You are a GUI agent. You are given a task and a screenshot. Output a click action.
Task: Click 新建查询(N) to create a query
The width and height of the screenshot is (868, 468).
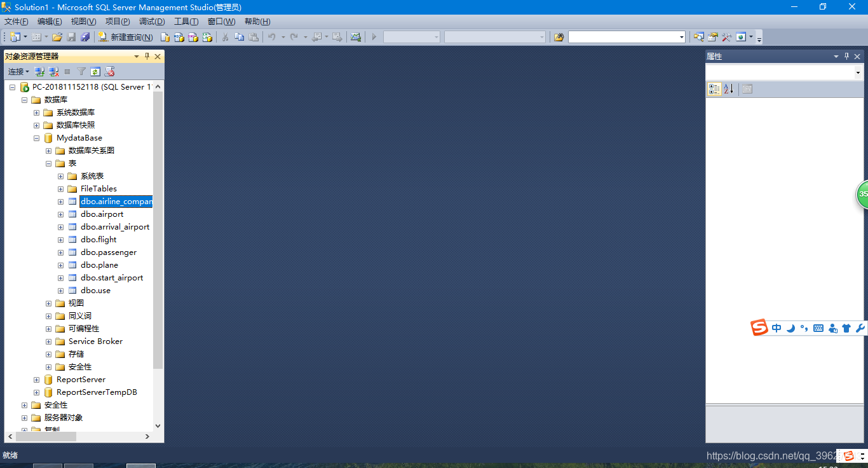click(126, 37)
